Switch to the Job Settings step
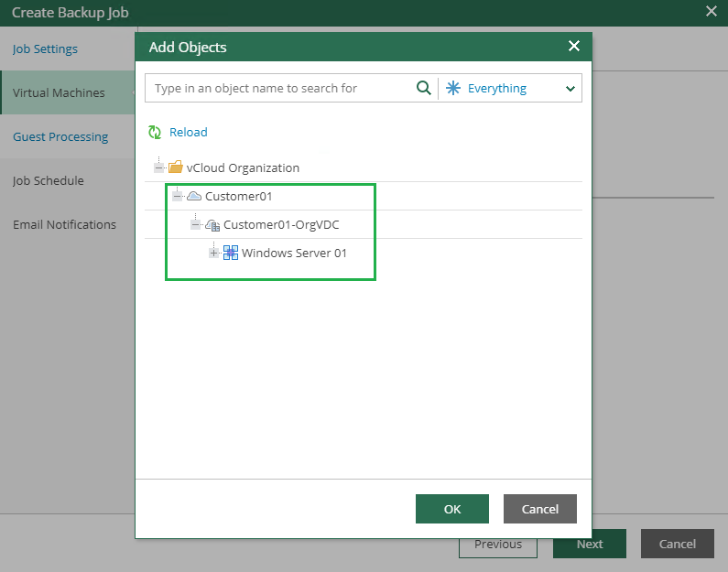The image size is (728, 572). (45, 49)
